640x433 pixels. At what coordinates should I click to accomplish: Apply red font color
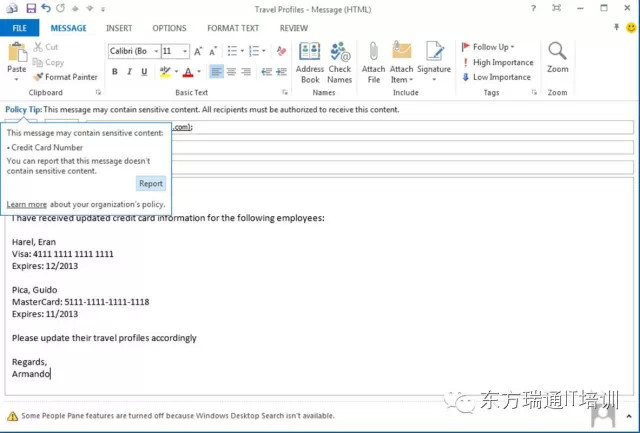click(x=188, y=72)
